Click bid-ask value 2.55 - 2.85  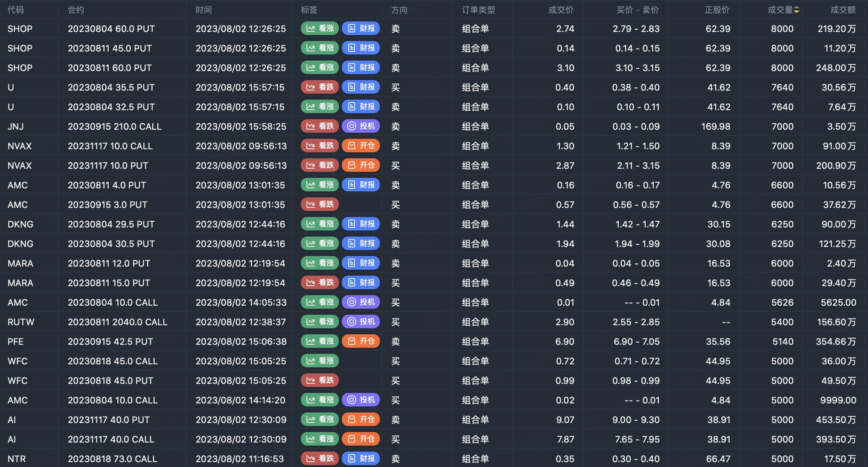tap(636, 322)
